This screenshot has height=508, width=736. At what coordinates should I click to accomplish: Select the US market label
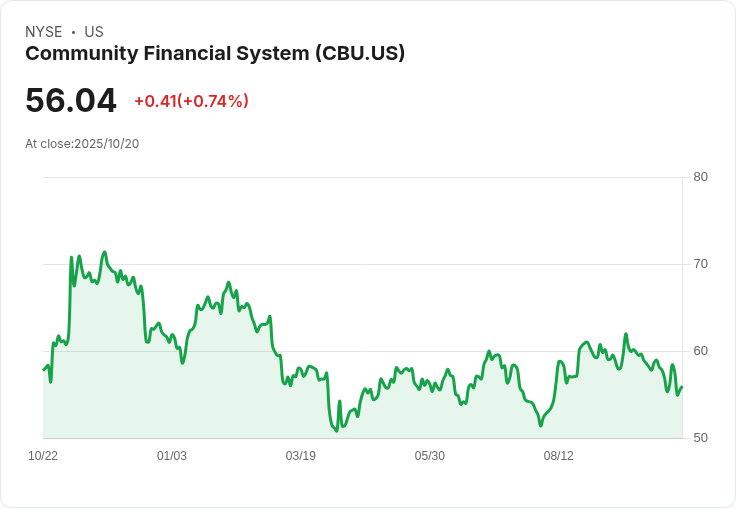coord(94,32)
